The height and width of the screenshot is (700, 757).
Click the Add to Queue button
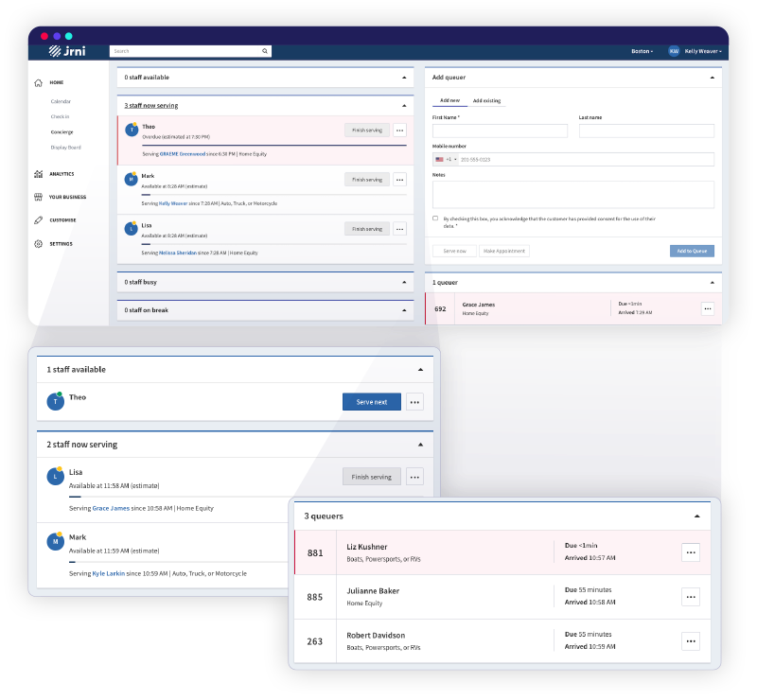tap(692, 251)
